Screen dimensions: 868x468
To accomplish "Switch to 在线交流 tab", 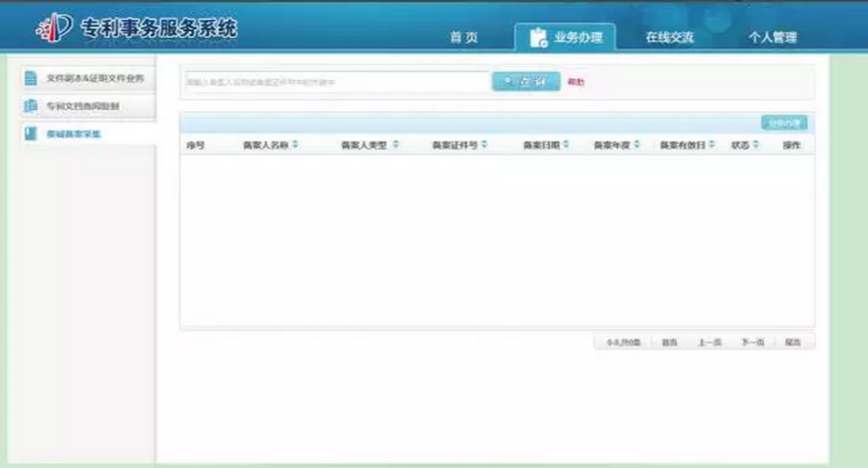I will click(x=670, y=38).
